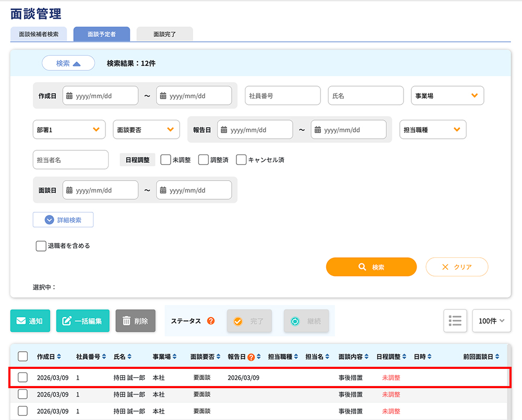
Task: Sort by 社員番号 column arrows
Action: point(104,357)
